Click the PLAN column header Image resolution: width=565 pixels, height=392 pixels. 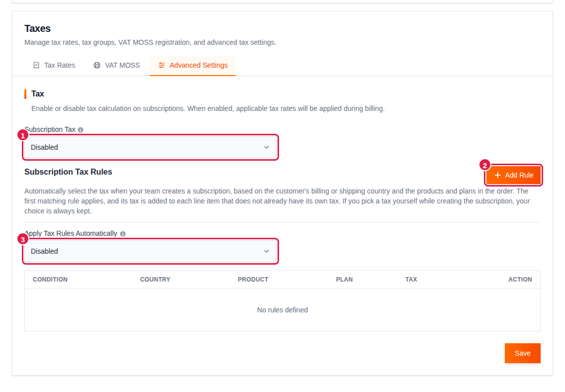344,280
